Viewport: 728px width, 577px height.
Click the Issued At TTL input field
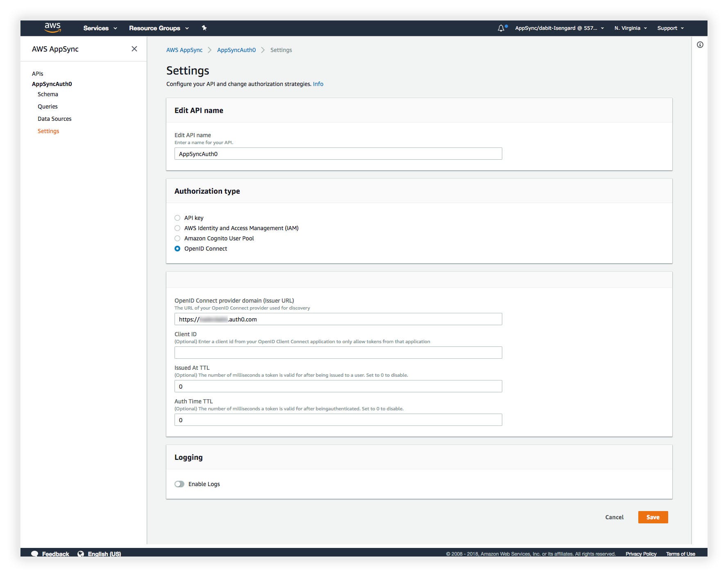(x=338, y=386)
